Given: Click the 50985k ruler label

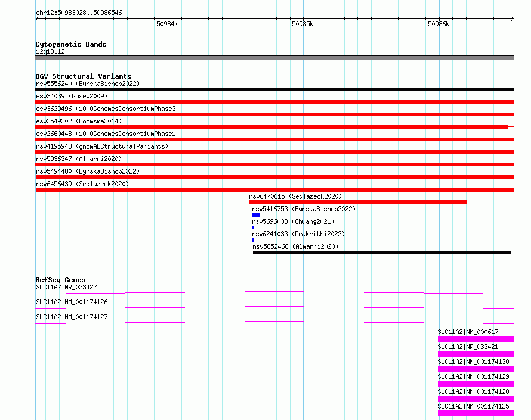Looking at the screenshot, I should [x=302, y=24].
